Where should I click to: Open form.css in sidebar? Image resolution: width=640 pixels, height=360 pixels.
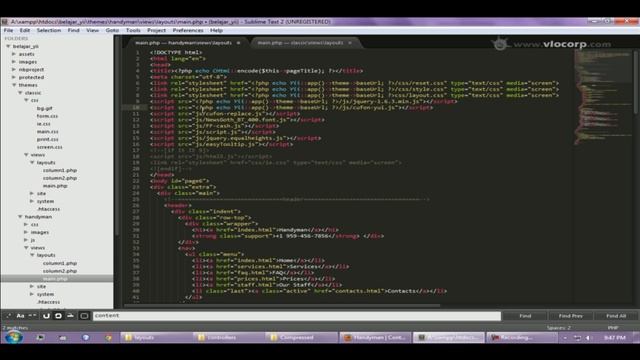(47, 116)
